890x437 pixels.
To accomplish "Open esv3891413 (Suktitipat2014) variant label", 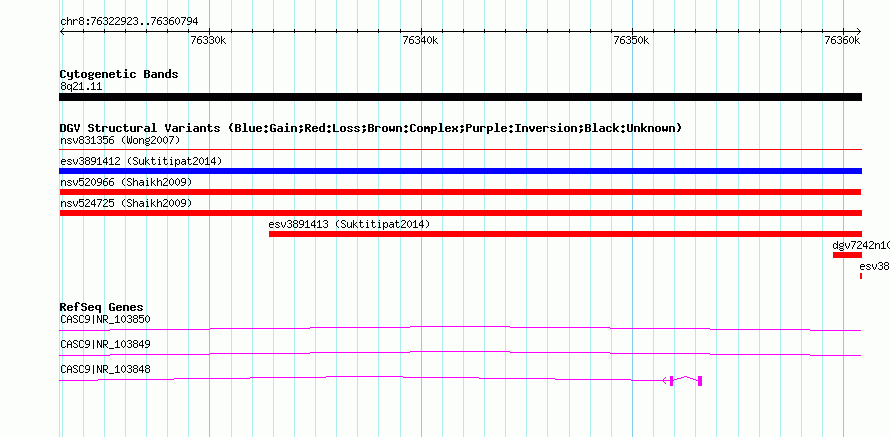I will 349,224.
